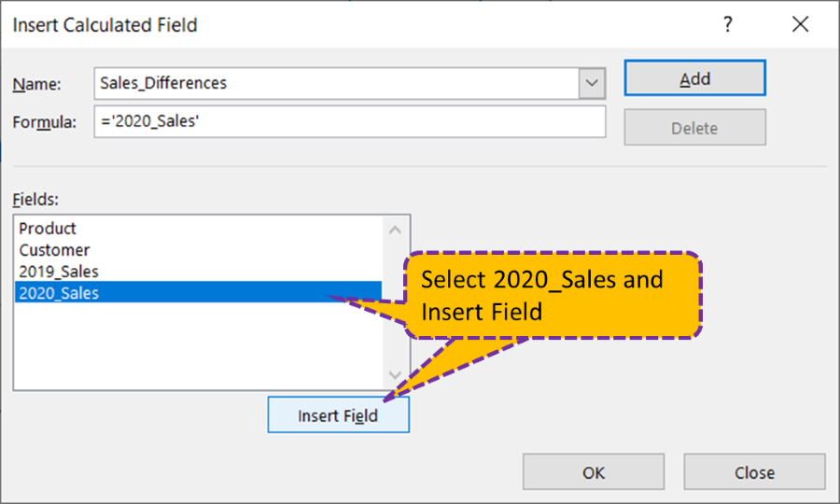The width and height of the screenshot is (840, 504).
Task: Confirm with the OK button
Action: pyautogui.click(x=594, y=472)
